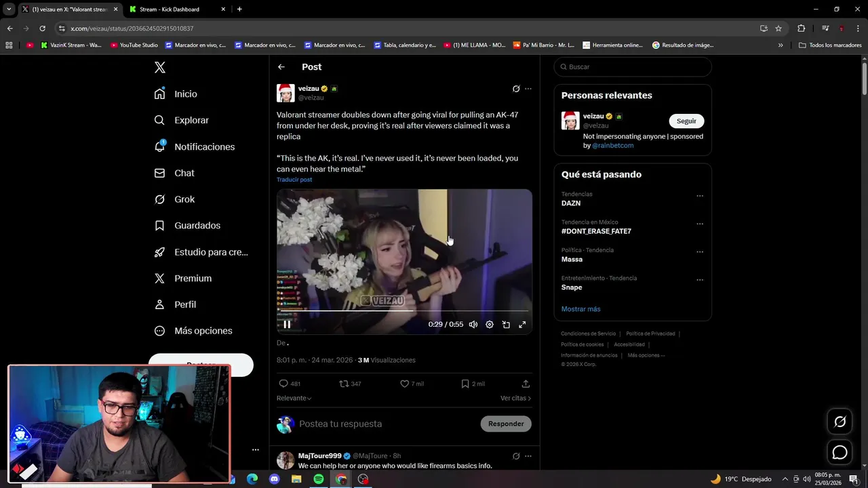Enter video fullscreen mode

tap(522, 325)
